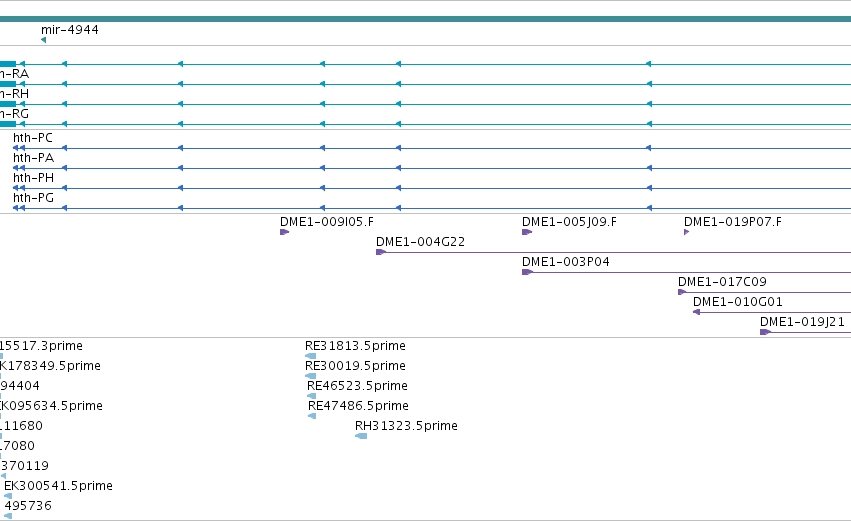
Task: Open the DME1-019P07.F label
Action: click(733, 222)
